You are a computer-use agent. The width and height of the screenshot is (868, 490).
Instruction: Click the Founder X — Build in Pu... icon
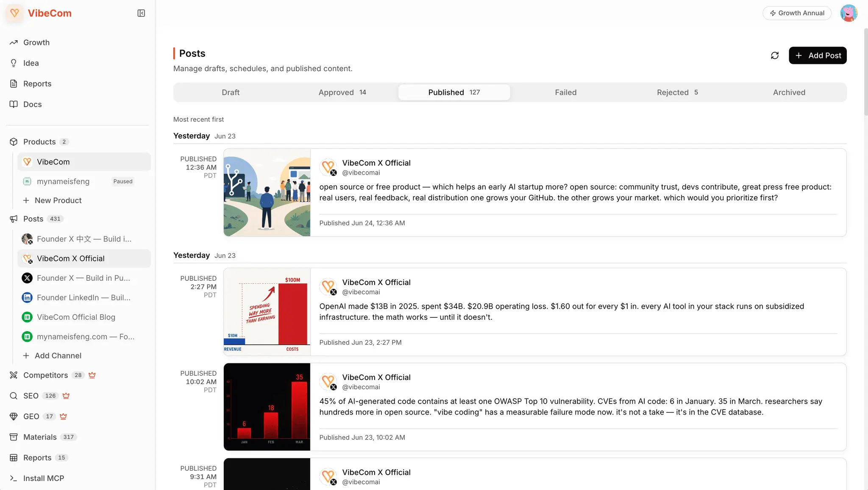click(x=27, y=278)
